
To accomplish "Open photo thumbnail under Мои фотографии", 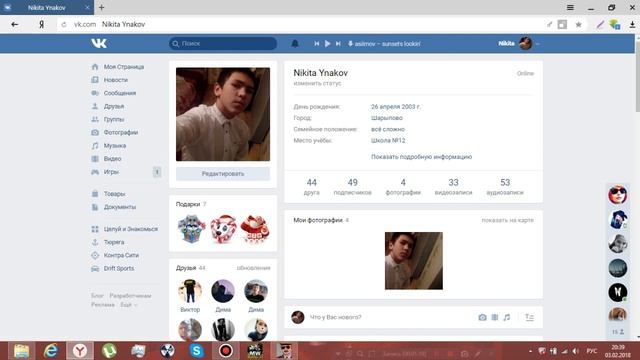I will pyautogui.click(x=413, y=261).
